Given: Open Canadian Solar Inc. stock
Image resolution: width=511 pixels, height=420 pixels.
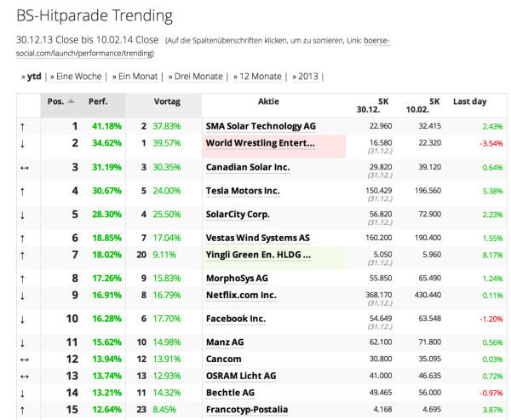Looking at the screenshot, I should pos(248,167).
